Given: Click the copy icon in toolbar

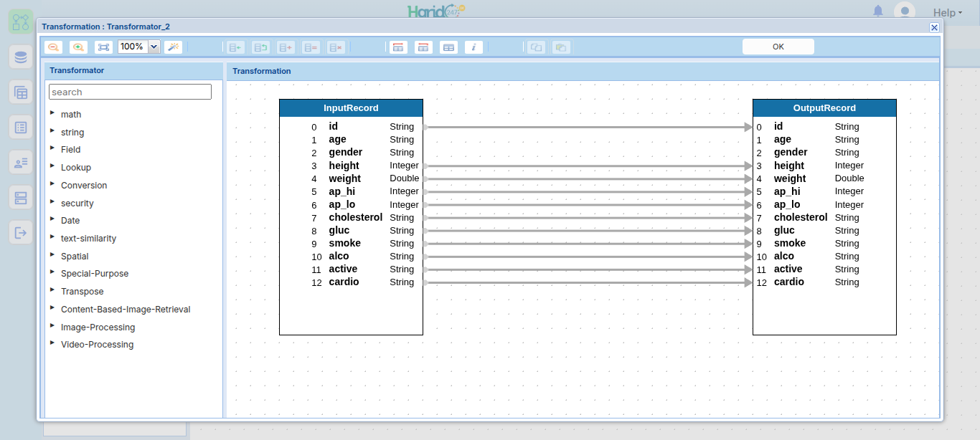Looking at the screenshot, I should (x=536, y=47).
